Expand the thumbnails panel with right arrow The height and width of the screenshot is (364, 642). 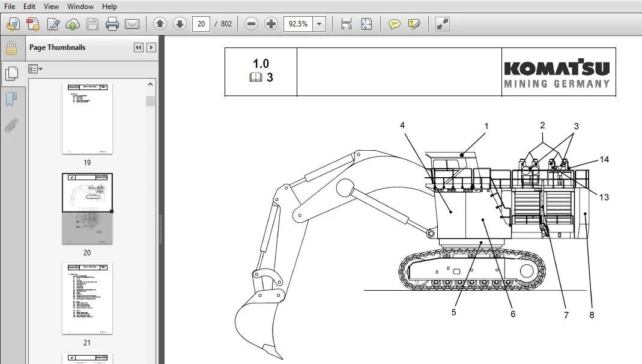pos(151,47)
